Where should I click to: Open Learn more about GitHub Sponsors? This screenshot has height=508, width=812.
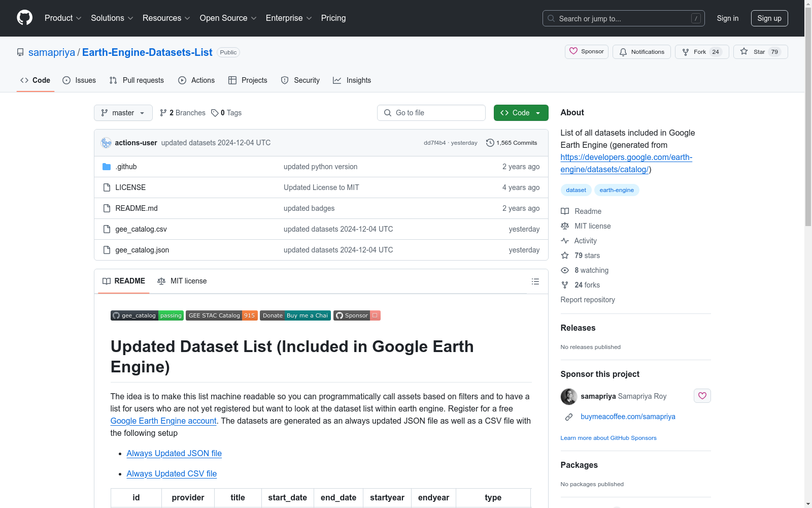click(x=608, y=438)
